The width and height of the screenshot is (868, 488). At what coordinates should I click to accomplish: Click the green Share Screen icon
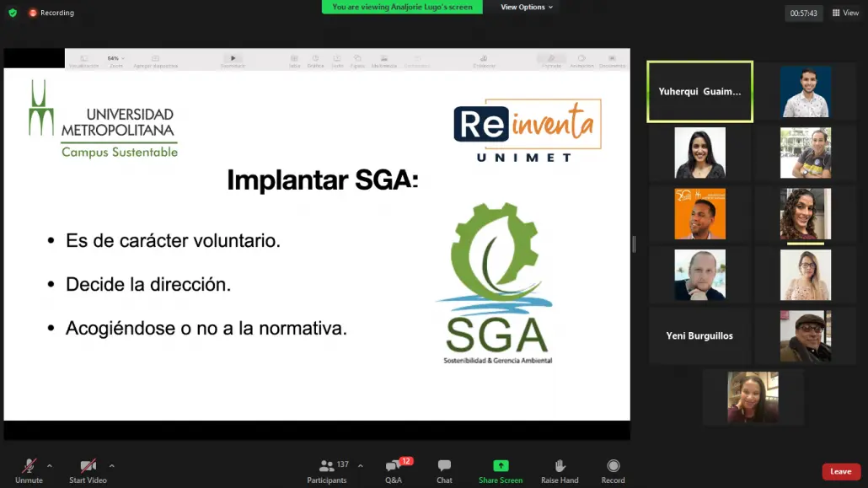point(501,466)
